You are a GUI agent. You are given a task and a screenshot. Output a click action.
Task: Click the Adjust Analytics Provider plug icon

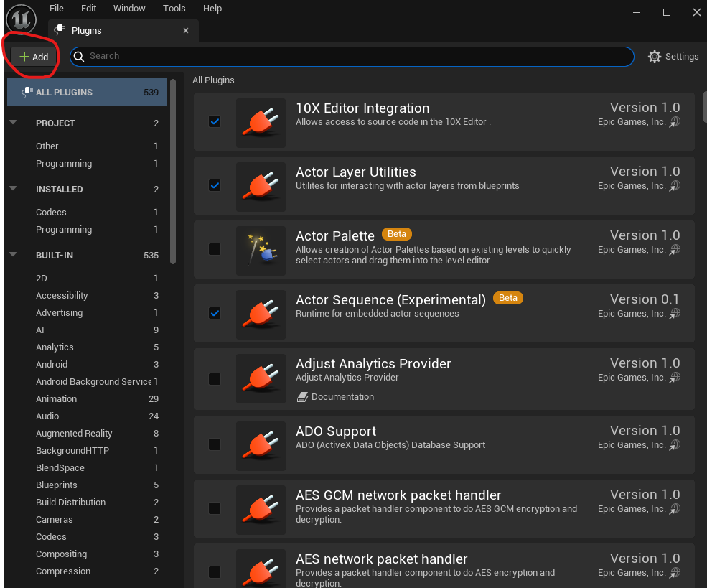pyautogui.click(x=261, y=378)
